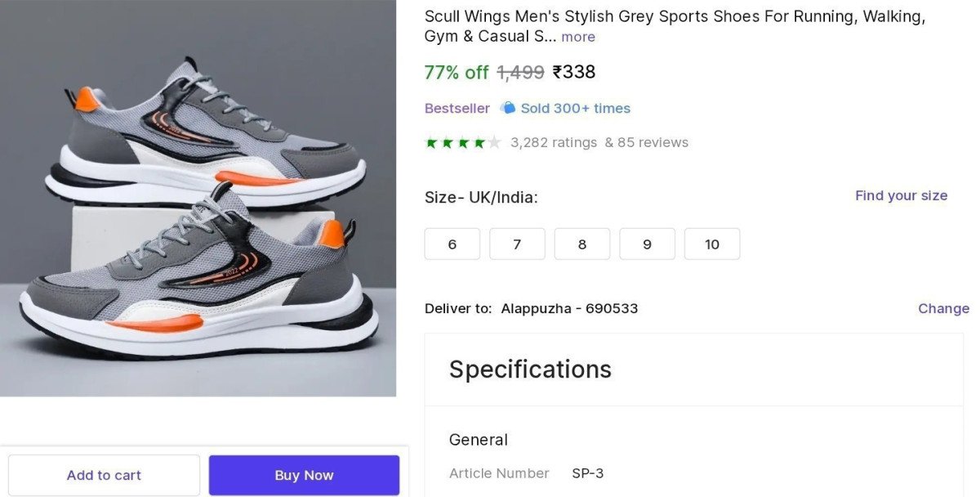This screenshot has width=980, height=497.
Task: Select size 6
Action: 452,244
